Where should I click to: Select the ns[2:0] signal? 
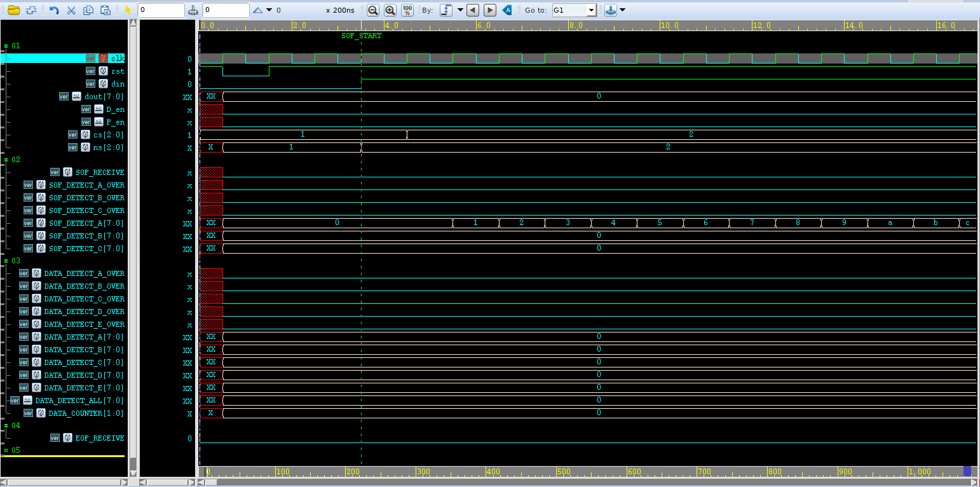[x=109, y=147]
